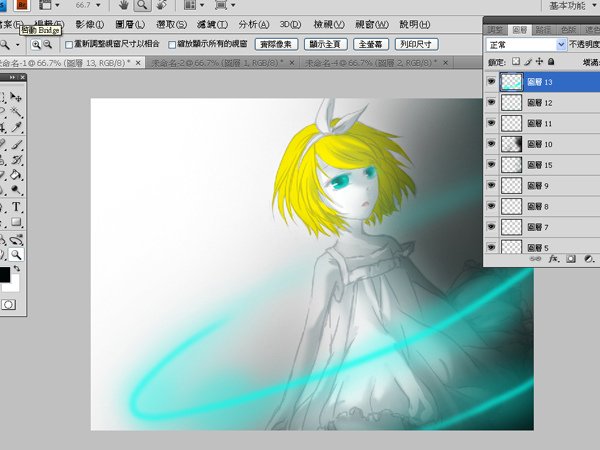The height and width of the screenshot is (450, 600).
Task: Open the 檢視(V) menu
Action: click(x=329, y=24)
